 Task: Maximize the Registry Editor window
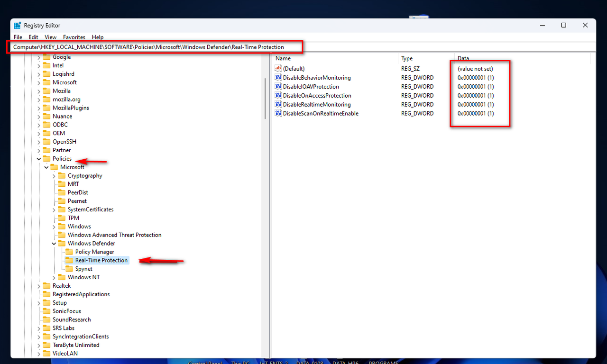click(x=563, y=26)
